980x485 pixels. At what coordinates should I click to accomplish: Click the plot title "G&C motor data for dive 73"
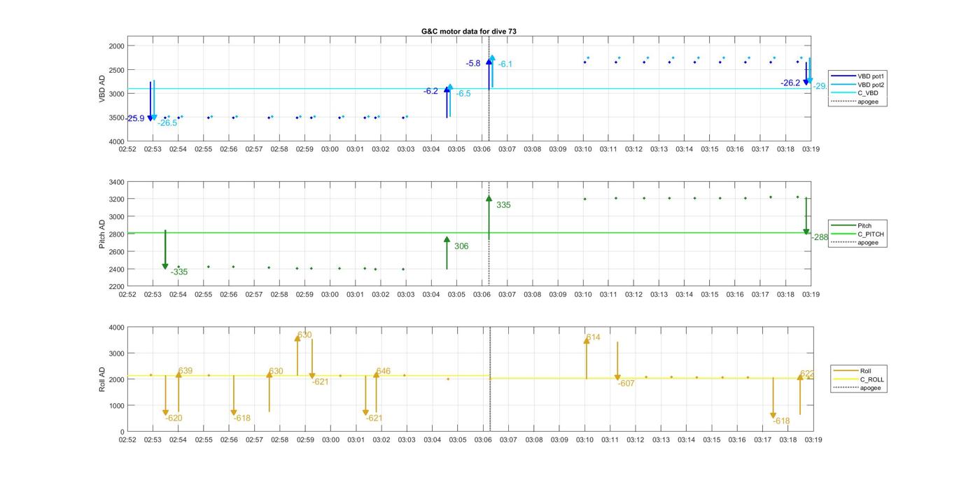point(469,31)
